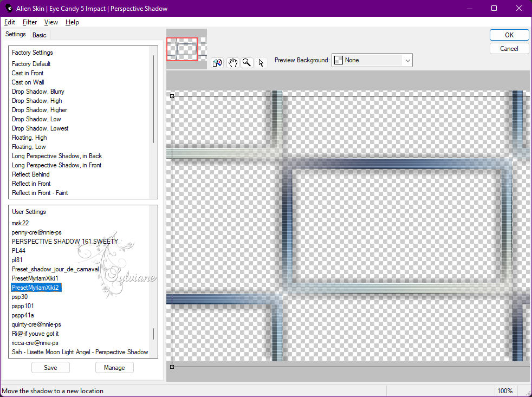Open the Filter menu

(29, 22)
